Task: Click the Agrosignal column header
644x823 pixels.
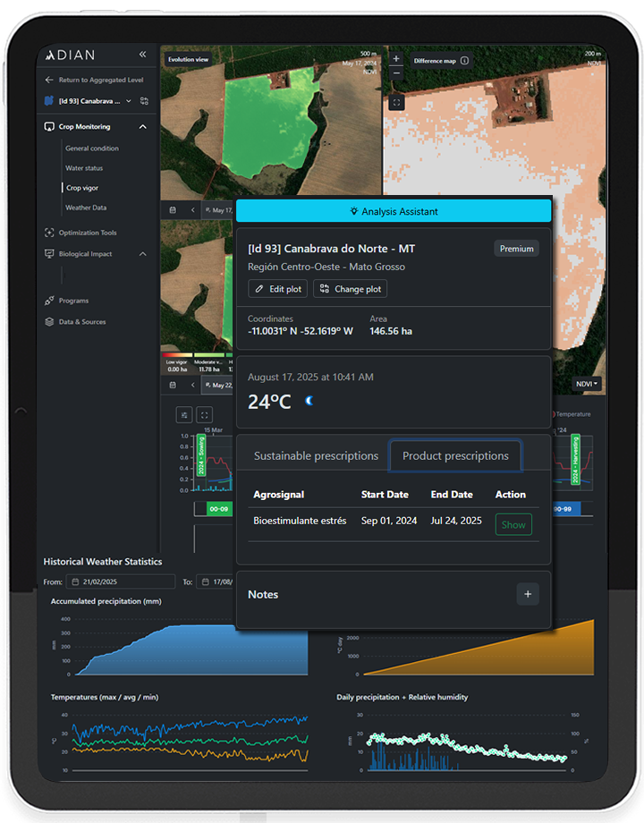Action: (x=279, y=495)
